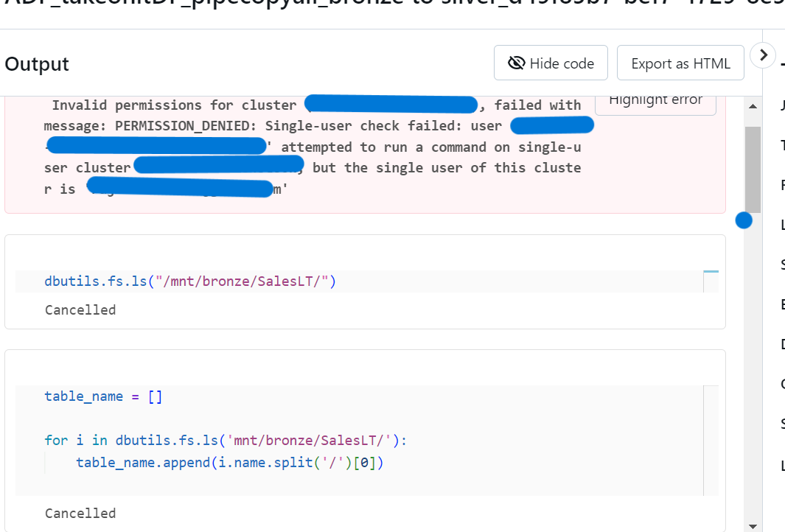The height and width of the screenshot is (532, 785).
Task: Click Cancelled status under the table_name cell
Action: [x=80, y=513]
